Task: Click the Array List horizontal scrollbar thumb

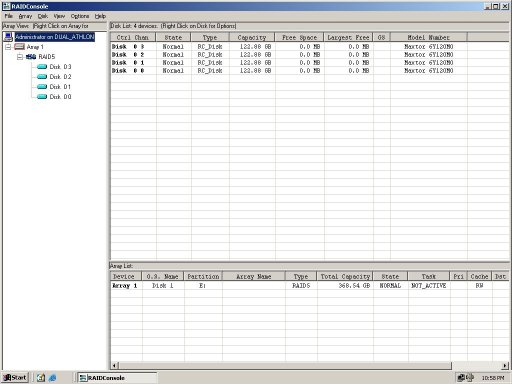Action: tap(285, 366)
